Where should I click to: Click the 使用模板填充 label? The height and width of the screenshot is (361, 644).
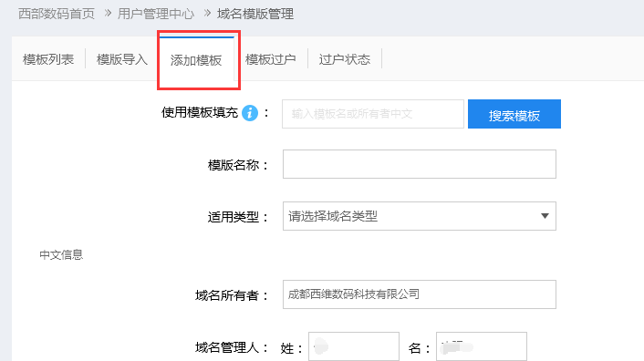[200, 112]
